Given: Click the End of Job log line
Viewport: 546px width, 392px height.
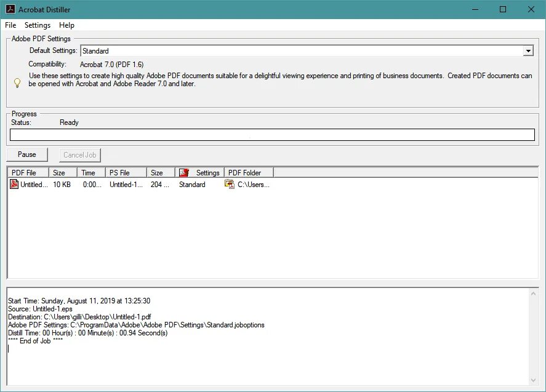Looking at the screenshot, I should (x=35, y=341).
